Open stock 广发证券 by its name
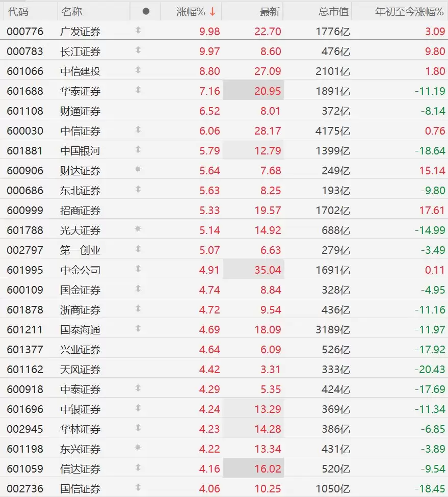448x497 pixels. coord(81,32)
